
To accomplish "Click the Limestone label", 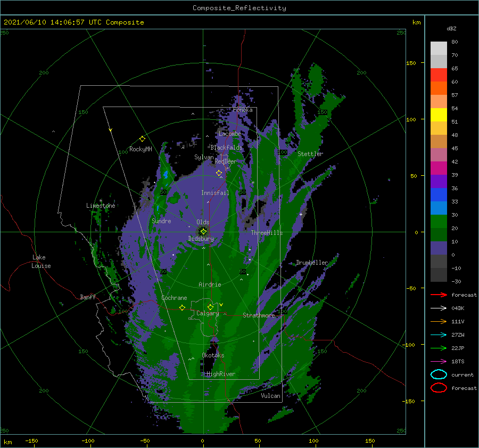I will coord(101,206).
